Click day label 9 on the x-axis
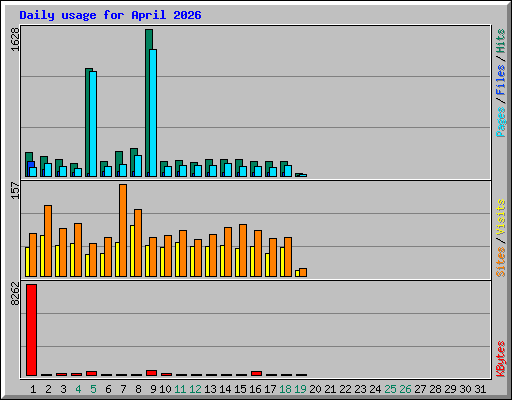Image resolution: width=512 pixels, height=400 pixels. click(x=153, y=389)
